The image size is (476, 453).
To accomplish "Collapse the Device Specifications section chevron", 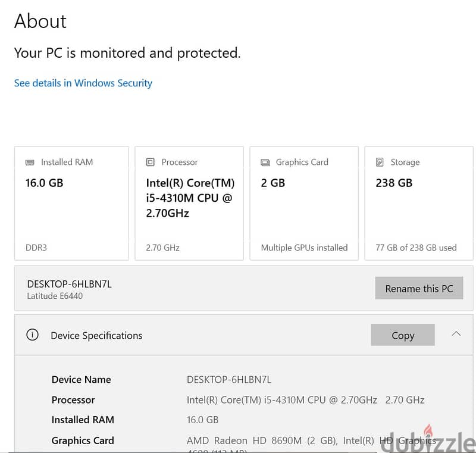I will pos(456,334).
